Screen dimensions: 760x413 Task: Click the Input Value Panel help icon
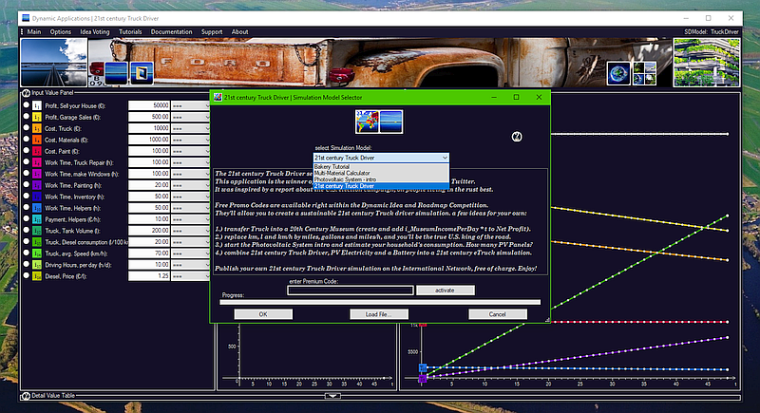pyautogui.click(x=26, y=93)
